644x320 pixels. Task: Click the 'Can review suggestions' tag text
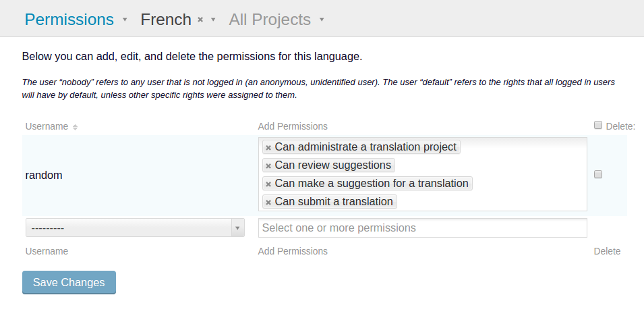point(332,165)
